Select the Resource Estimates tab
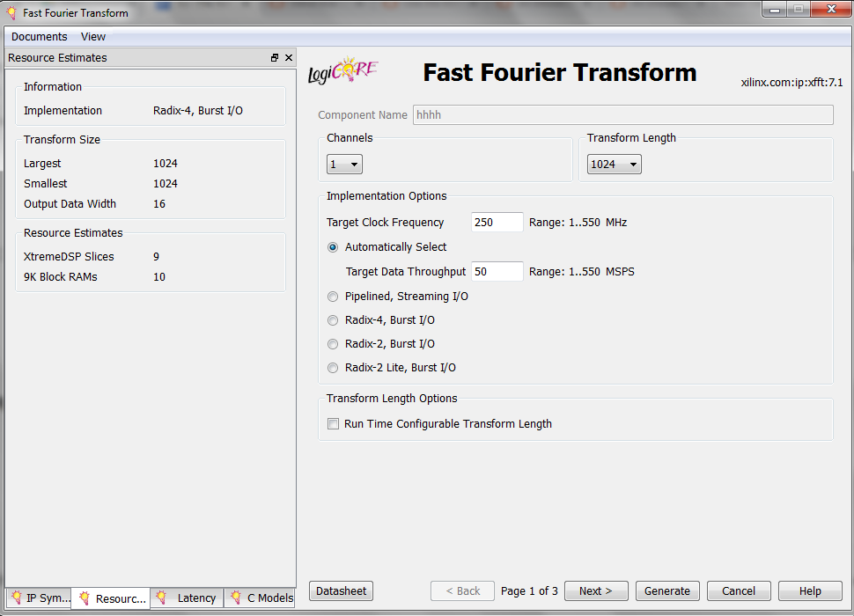 [111, 598]
